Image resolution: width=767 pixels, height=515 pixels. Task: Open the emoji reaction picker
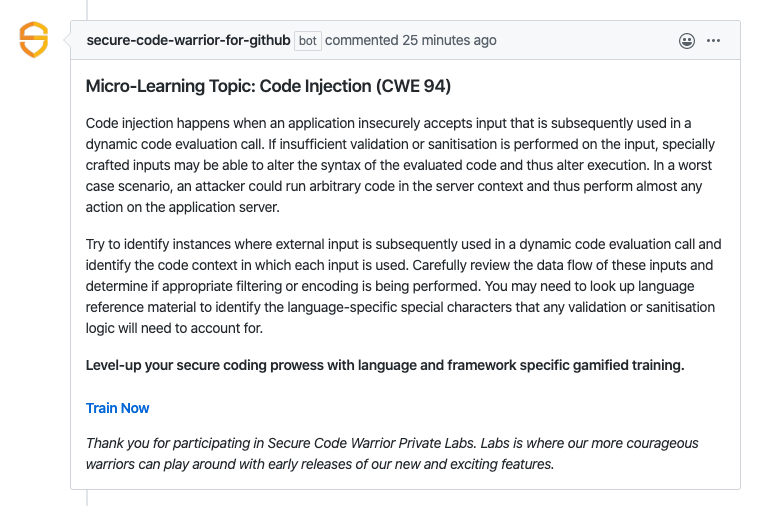coord(687,41)
